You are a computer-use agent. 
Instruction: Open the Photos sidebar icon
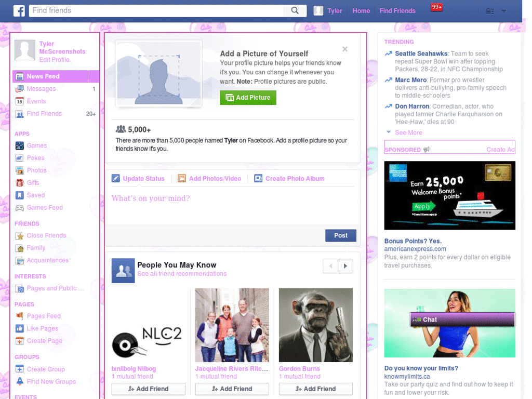coord(20,170)
